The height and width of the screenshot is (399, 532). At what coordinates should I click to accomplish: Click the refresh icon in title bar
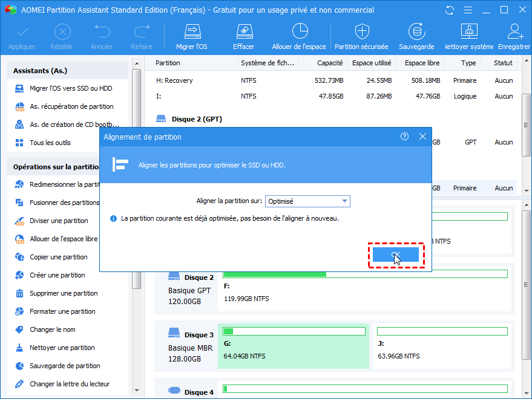click(x=450, y=10)
